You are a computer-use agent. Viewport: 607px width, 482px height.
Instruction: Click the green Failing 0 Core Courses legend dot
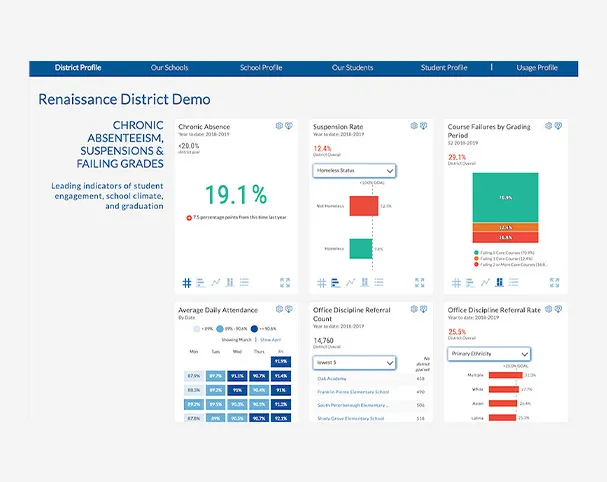click(x=476, y=252)
